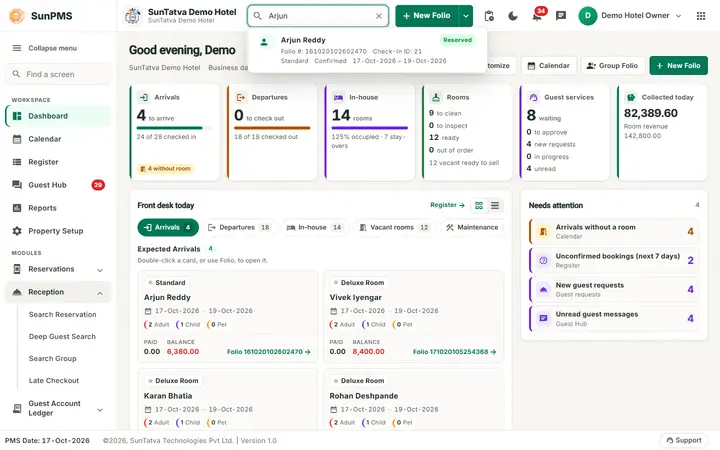
Task: Clear the Arjun search text
Action: coord(379,16)
